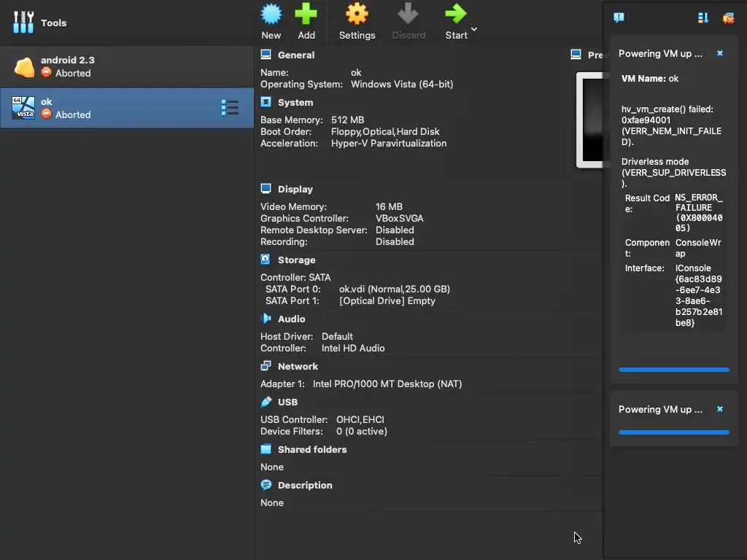Dismiss the second Powering VM up notification

point(720,409)
